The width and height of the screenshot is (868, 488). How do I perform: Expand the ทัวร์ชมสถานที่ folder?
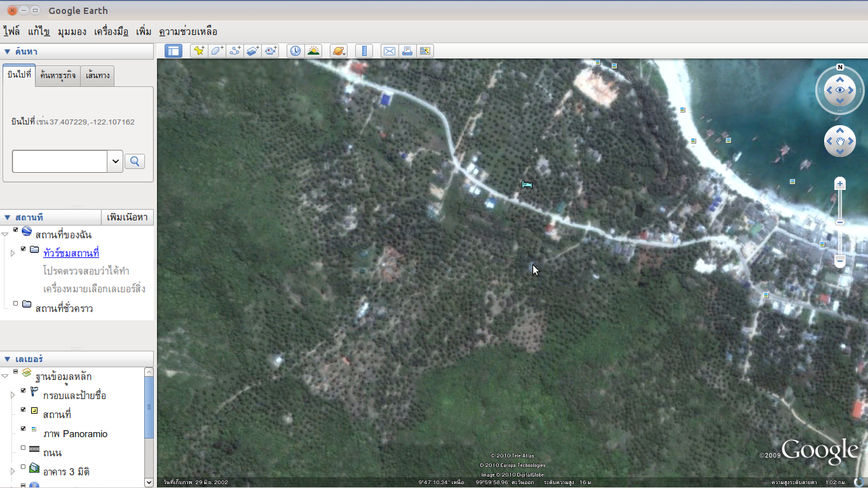[13, 254]
